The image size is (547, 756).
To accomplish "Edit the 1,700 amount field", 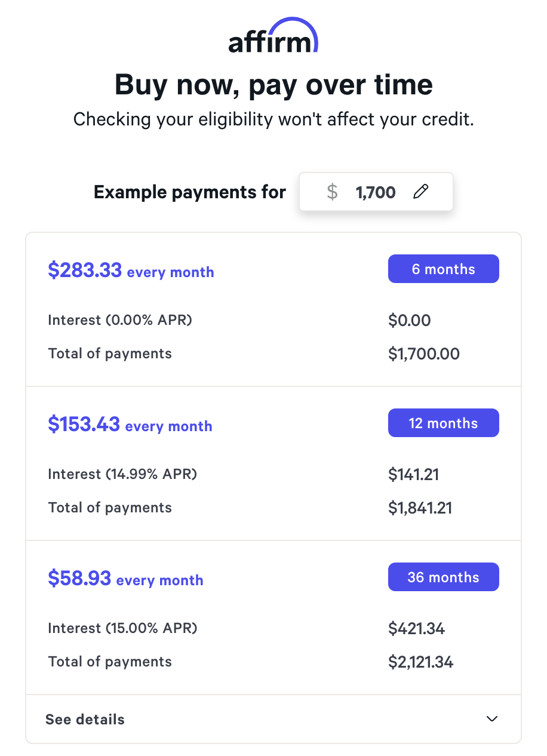I will pyautogui.click(x=376, y=192).
